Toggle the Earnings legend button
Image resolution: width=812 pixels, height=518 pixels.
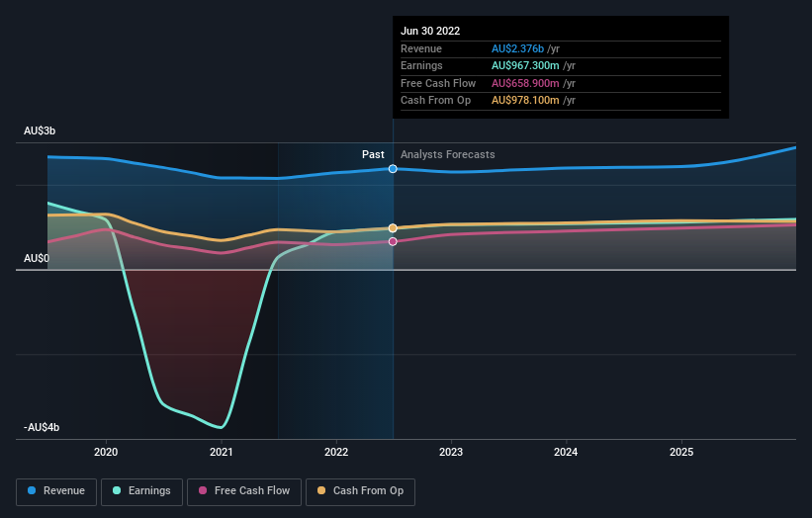[x=141, y=491]
